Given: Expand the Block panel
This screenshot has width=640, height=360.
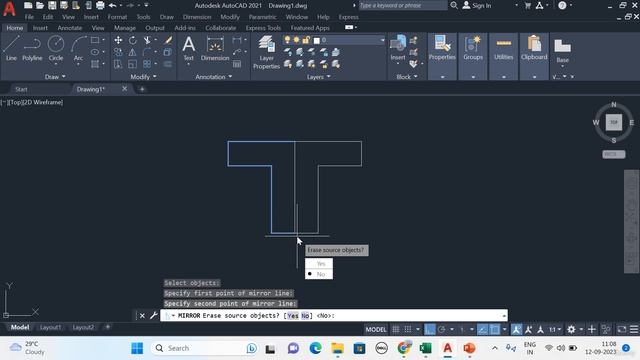Looking at the screenshot, I should click(407, 77).
